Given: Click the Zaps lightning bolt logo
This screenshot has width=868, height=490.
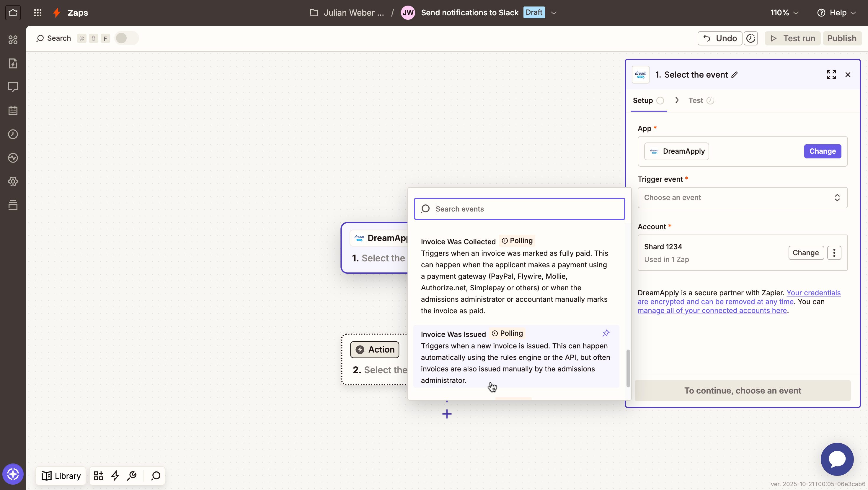Looking at the screenshot, I should pyautogui.click(x=57, y=13).
